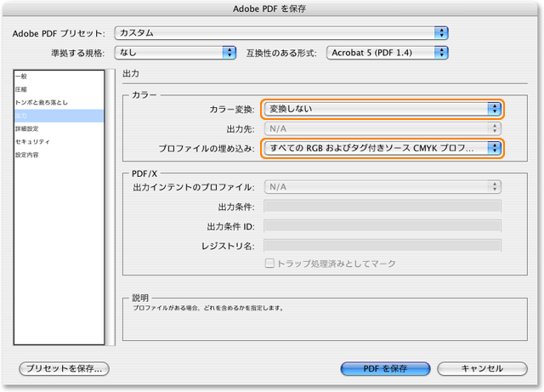The height and width of the screenshot is (392, 544).
Task: Select 圧縮 in the category list
Action: [x=21, y=89]
